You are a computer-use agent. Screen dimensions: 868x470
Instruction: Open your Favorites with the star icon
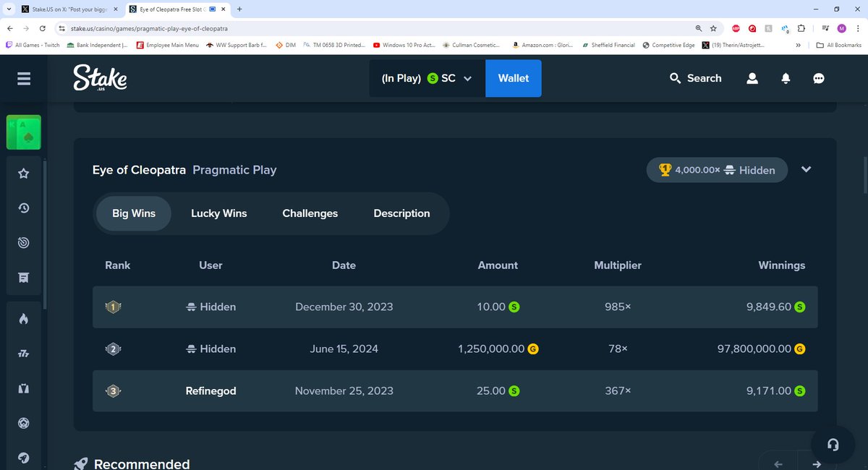point(24,174)
